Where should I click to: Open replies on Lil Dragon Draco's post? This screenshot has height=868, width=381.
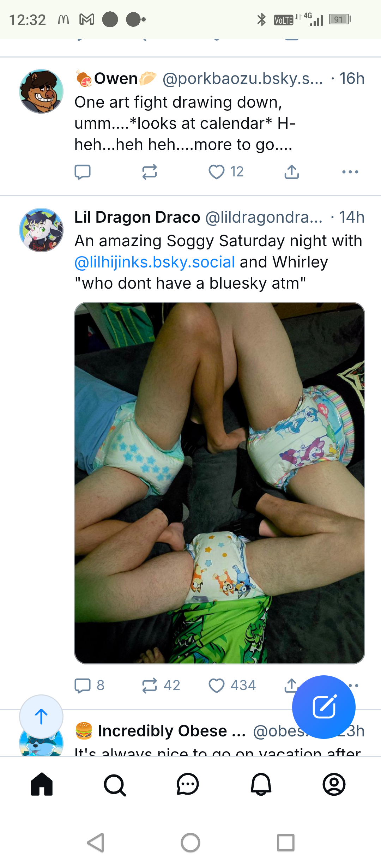pyautogui.click(x=90, y=685)
